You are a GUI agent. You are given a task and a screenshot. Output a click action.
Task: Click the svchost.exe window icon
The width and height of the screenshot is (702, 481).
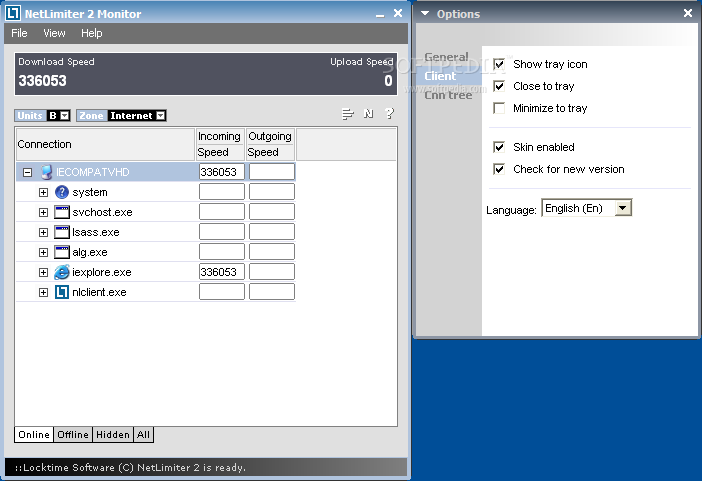[x=62, y=212]
